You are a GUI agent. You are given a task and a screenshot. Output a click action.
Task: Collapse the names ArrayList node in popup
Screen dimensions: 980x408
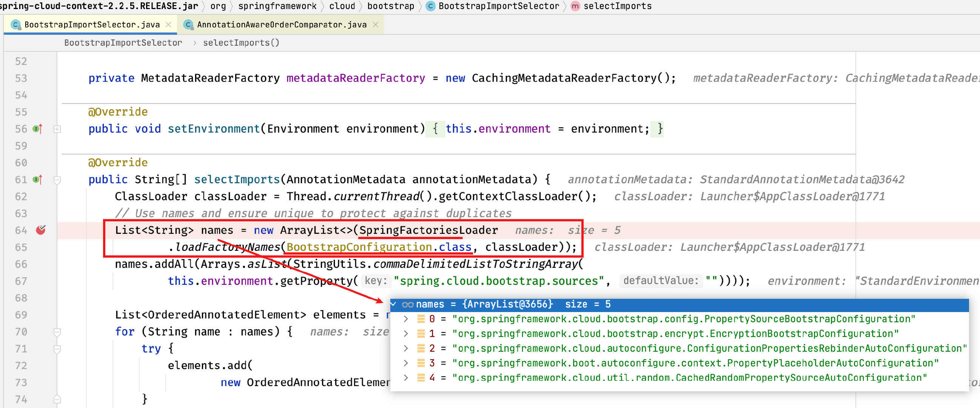coord(394,304)
